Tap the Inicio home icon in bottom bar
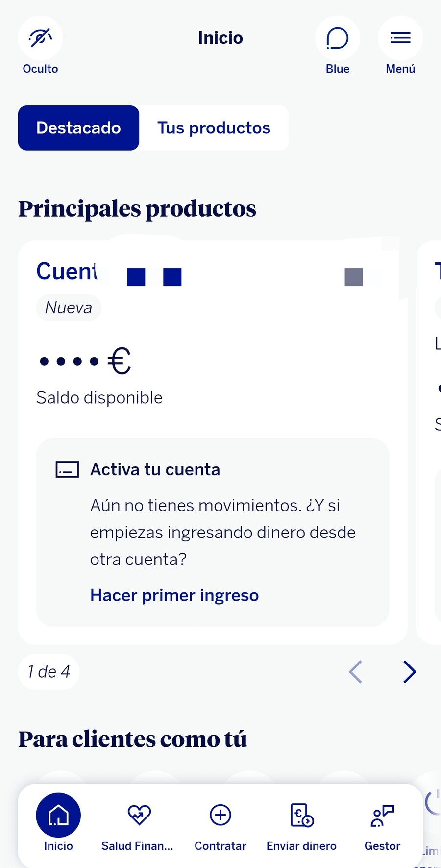 coord(58,815)
